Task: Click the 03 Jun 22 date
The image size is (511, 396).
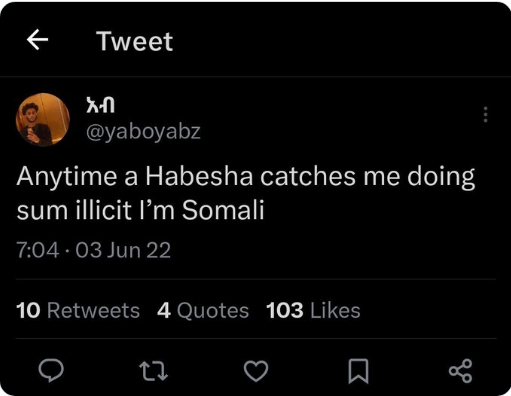Action: point(123,250)
